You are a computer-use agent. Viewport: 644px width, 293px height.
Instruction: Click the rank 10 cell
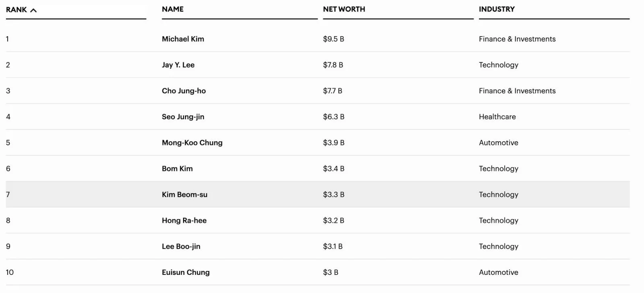(10, 272)
